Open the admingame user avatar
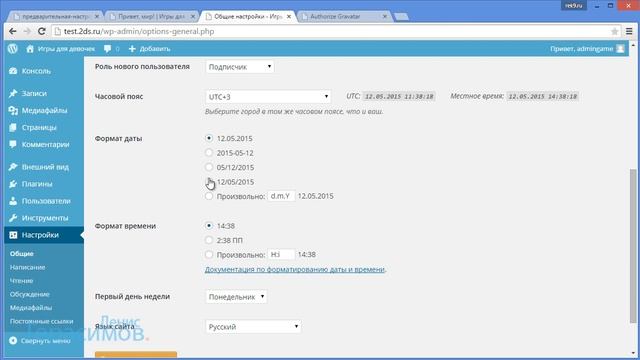 coord(620,49)
